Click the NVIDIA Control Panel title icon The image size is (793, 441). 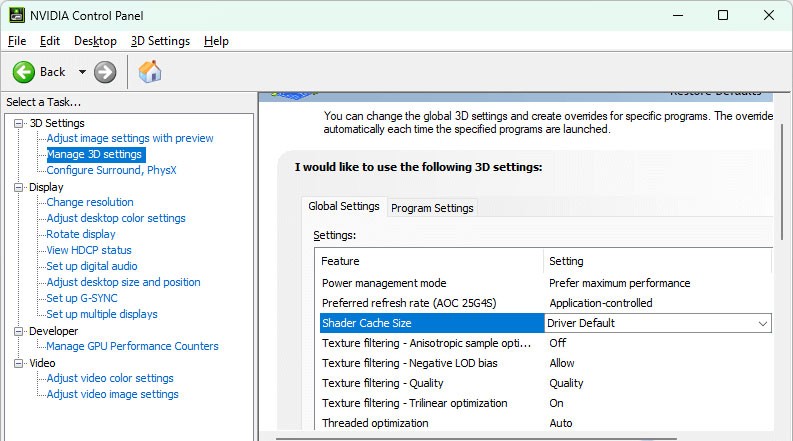(x=16, y=15)
